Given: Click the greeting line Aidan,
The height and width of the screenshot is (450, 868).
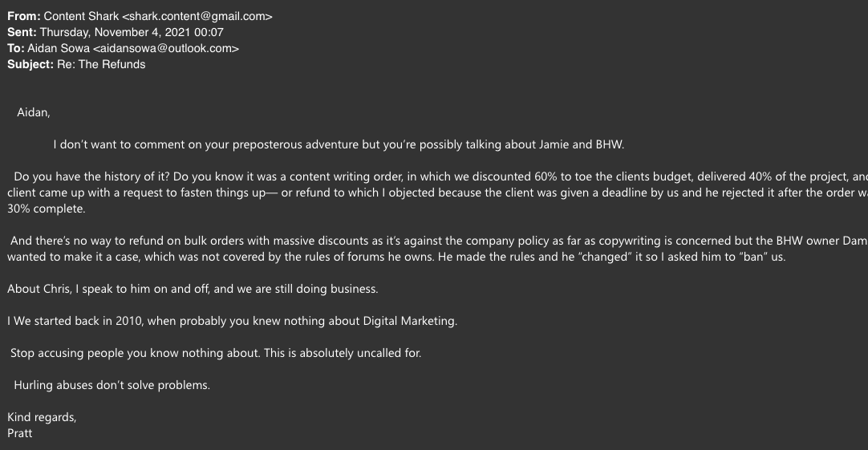Looking at the screenshot, I should click(x=33, y=112).
